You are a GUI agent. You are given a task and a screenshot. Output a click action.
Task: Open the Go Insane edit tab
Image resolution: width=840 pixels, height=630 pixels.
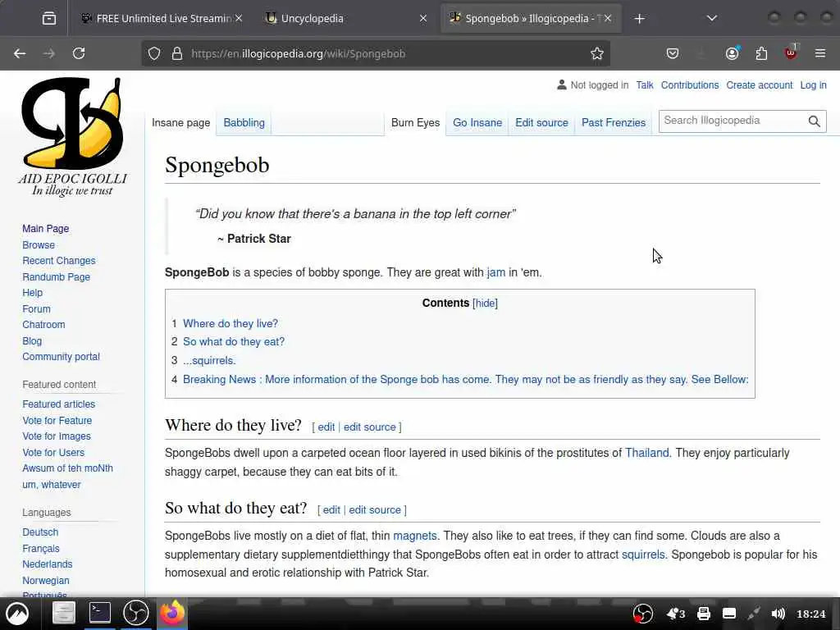(x=477, y=123)
